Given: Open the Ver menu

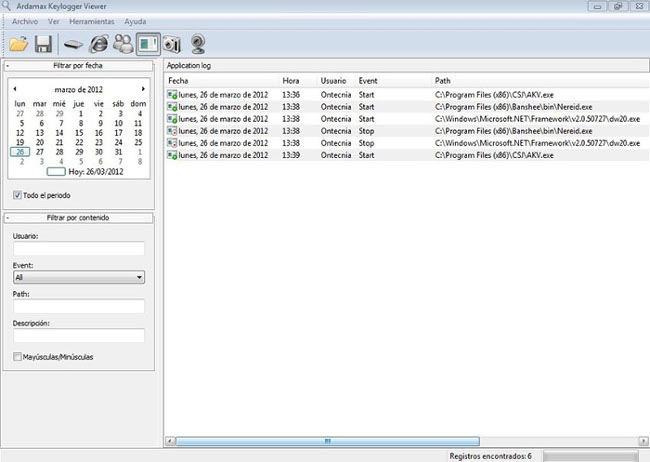Looking at the screenshot, I should [53, 22].
